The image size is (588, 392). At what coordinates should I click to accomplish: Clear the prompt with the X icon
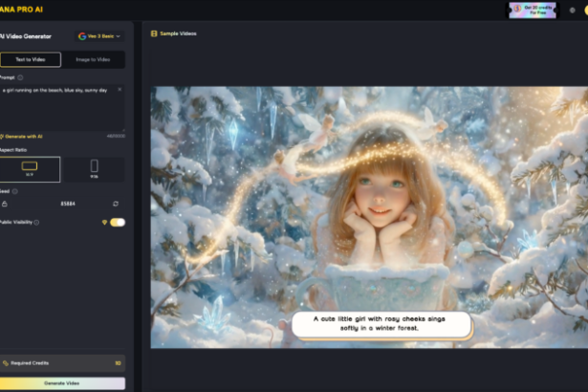pyautogui.click(x=120, y=89)
